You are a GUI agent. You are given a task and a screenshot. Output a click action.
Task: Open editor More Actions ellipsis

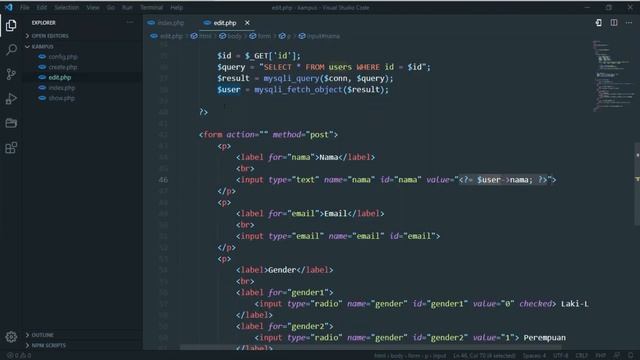pyautogui.click(x=629, y=23)
